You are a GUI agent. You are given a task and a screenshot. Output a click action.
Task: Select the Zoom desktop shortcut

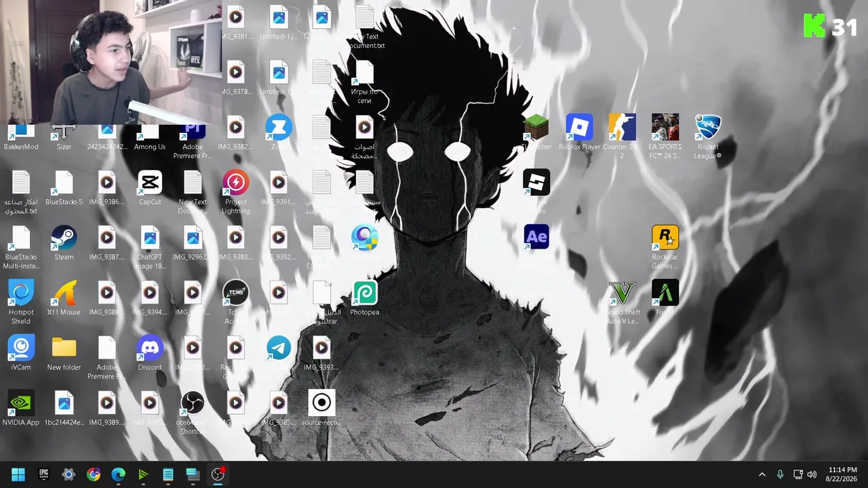tap(279, 134)
